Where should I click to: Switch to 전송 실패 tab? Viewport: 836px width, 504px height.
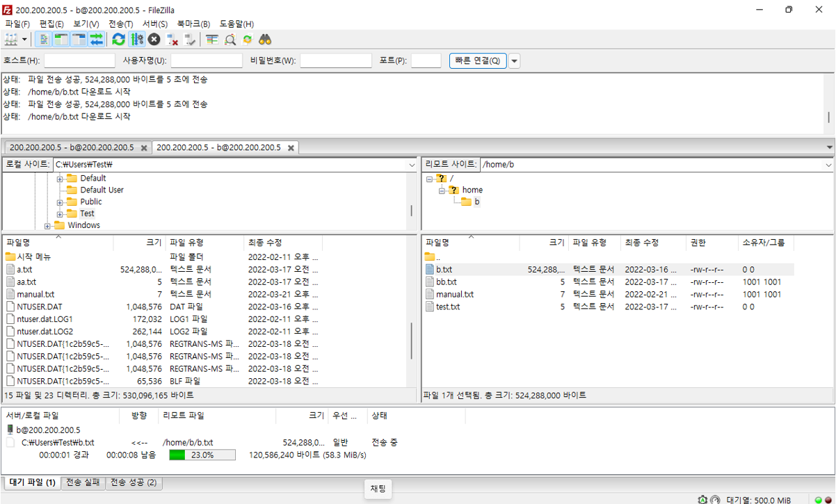click(x=83, y=482)
